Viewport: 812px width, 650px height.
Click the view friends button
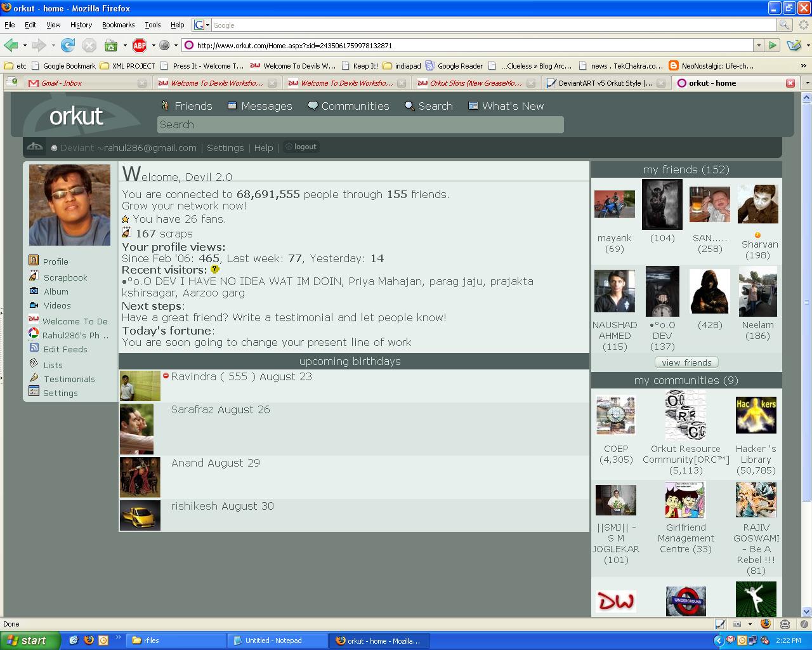point(686,362)
